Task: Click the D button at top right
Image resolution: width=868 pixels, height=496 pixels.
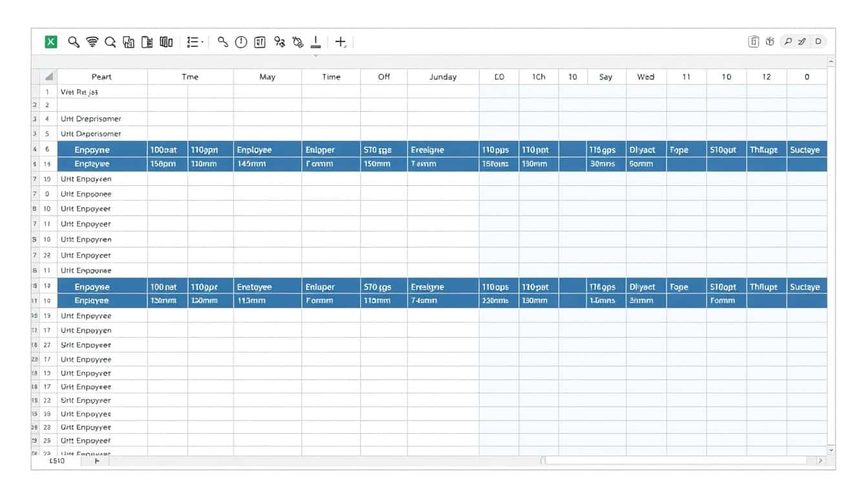Action: click(x=818, y=41)
